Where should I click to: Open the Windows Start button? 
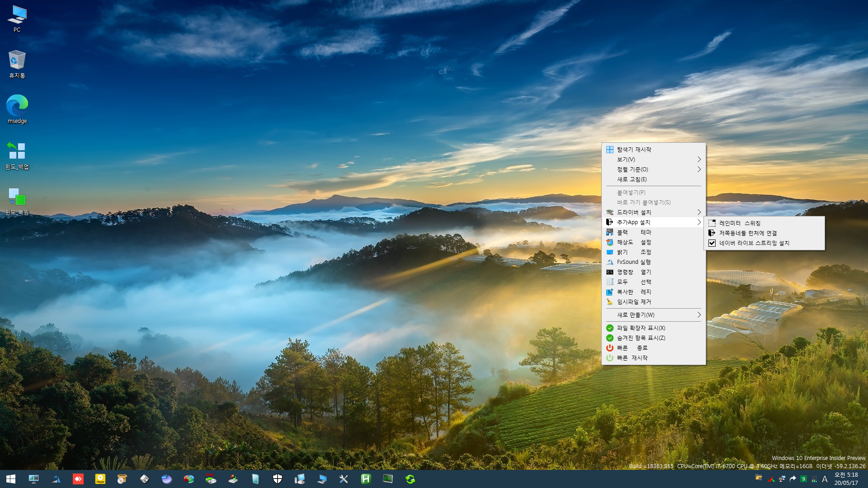tap(11, 479)
